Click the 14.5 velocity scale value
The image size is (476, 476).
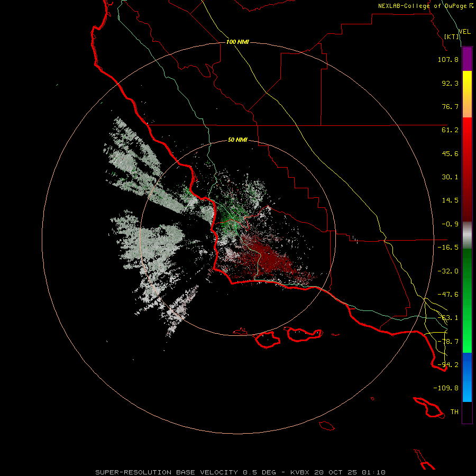(450, 200)
